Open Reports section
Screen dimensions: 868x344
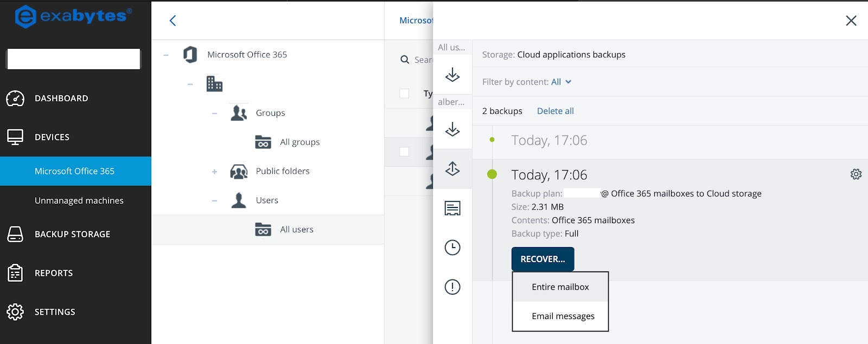point(54,273)
